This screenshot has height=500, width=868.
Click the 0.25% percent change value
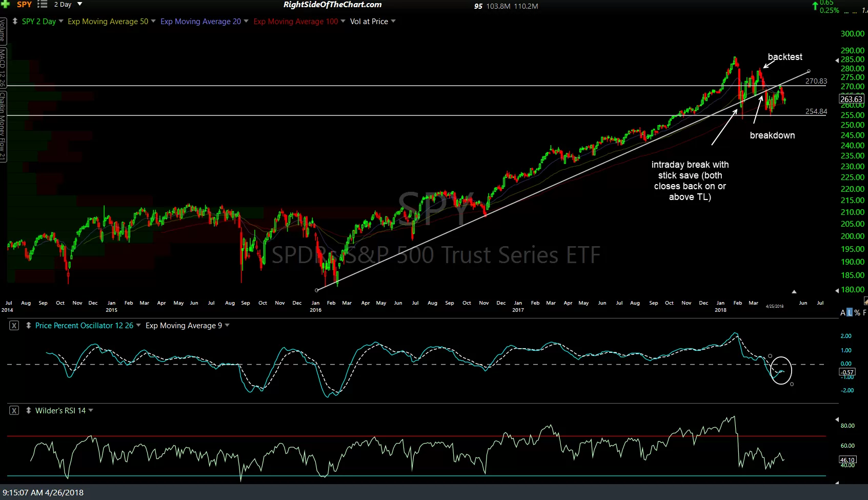(x=830, y=10)
